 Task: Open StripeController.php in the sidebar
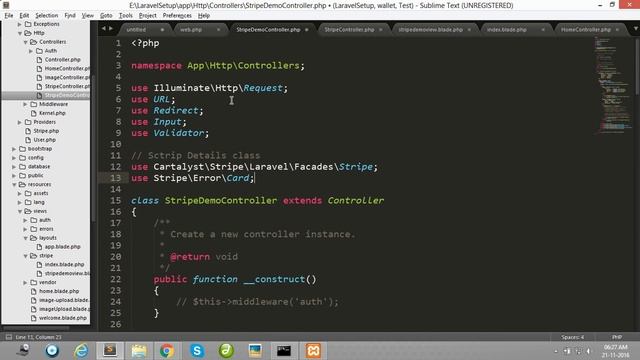pos(67,87)
